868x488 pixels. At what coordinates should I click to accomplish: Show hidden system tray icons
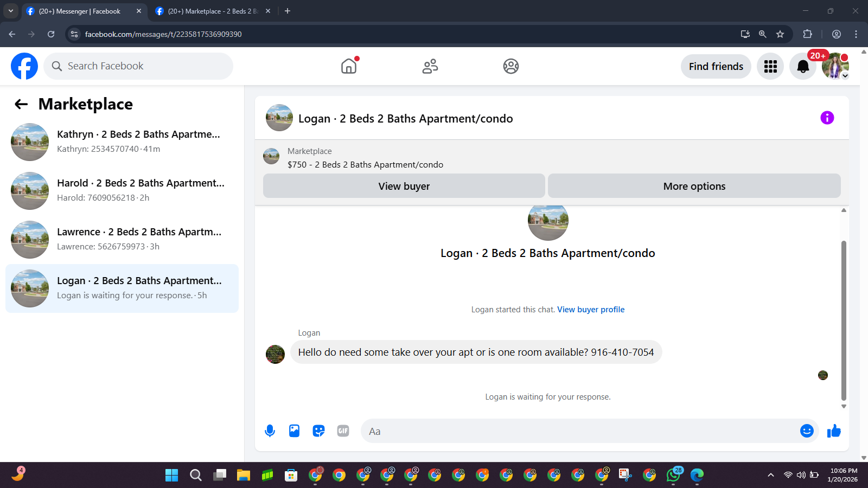[771, 475]
